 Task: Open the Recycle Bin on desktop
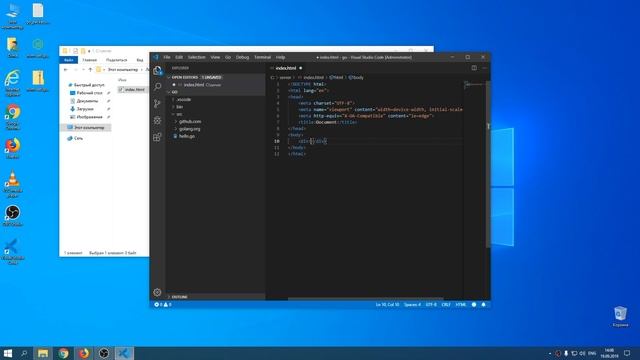point(620,317)
